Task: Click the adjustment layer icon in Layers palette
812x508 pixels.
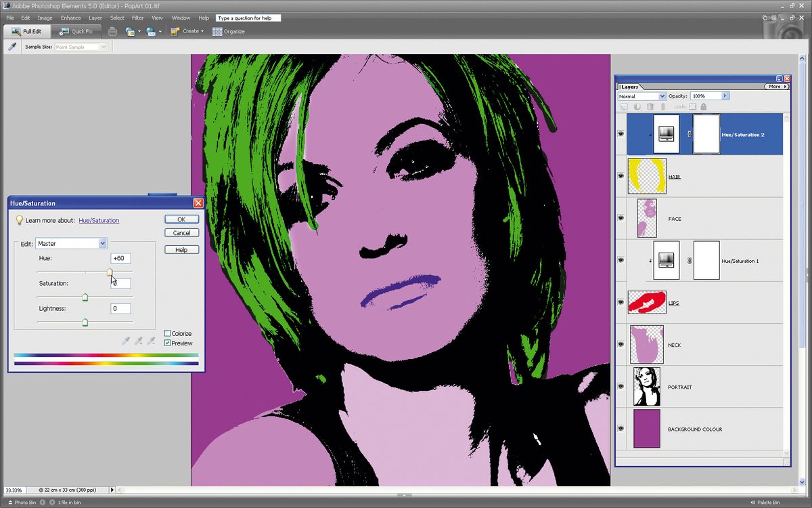Action: (637, 106)
